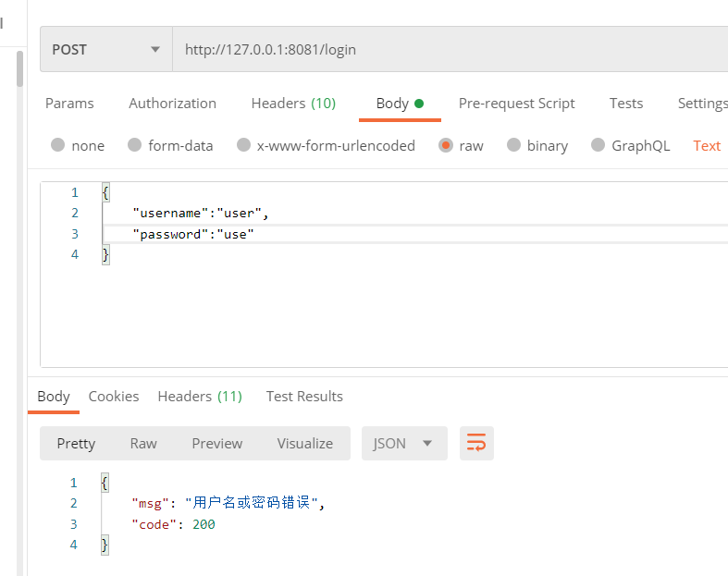Switch response view to Raw

pos(143,444)
